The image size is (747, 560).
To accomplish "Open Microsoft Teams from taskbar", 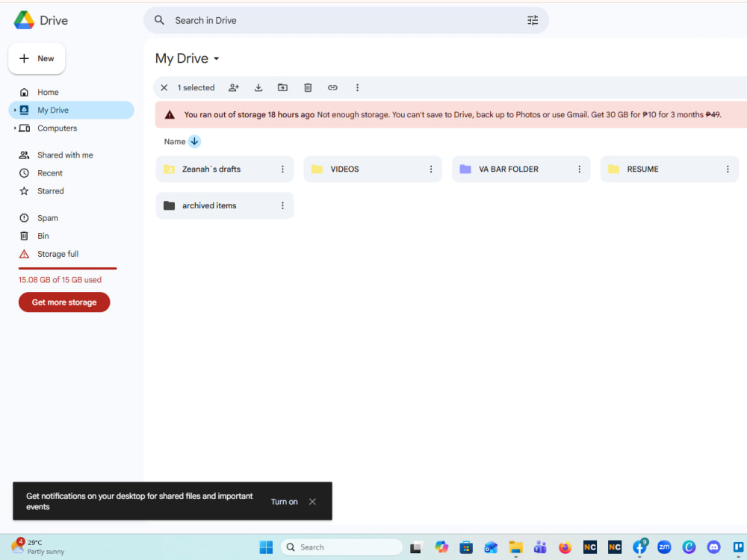I will tap(540, 547).
